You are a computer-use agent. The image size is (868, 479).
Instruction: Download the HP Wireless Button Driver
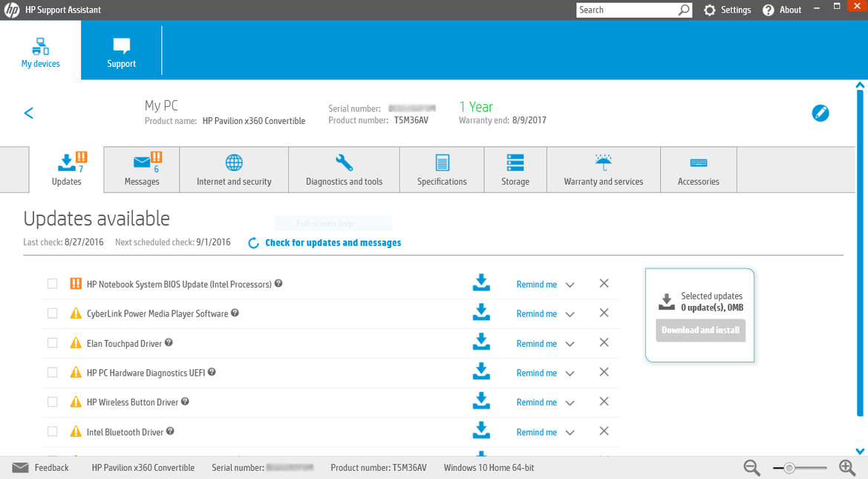click(x=481, y=400)
